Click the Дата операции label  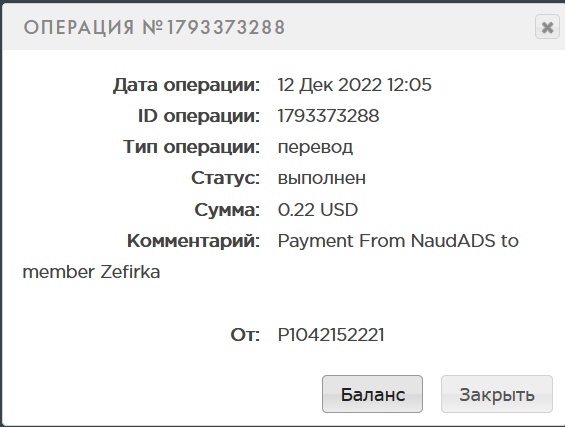(x=186, y=85)
